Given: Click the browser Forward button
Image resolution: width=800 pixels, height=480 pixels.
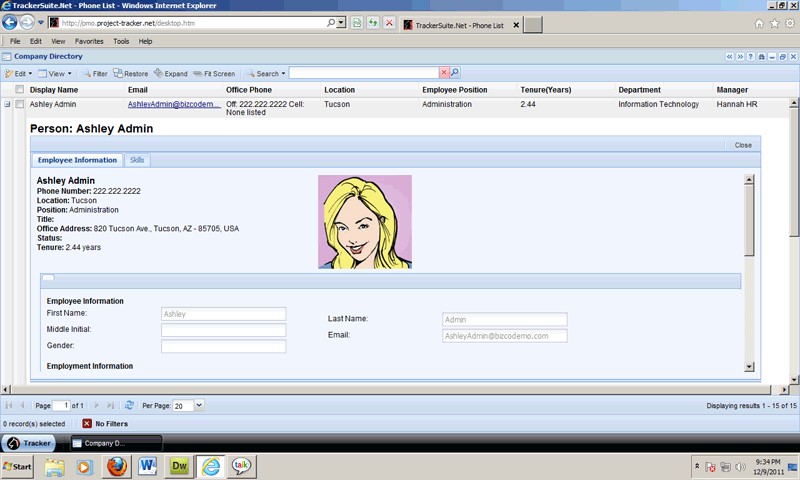Looking at the screenshot, I should [27, 22].
